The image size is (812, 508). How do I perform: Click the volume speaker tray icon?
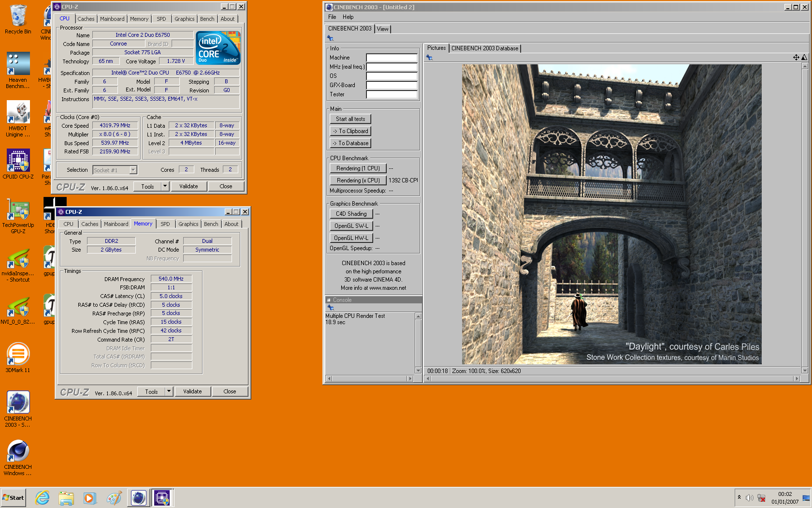749,498
